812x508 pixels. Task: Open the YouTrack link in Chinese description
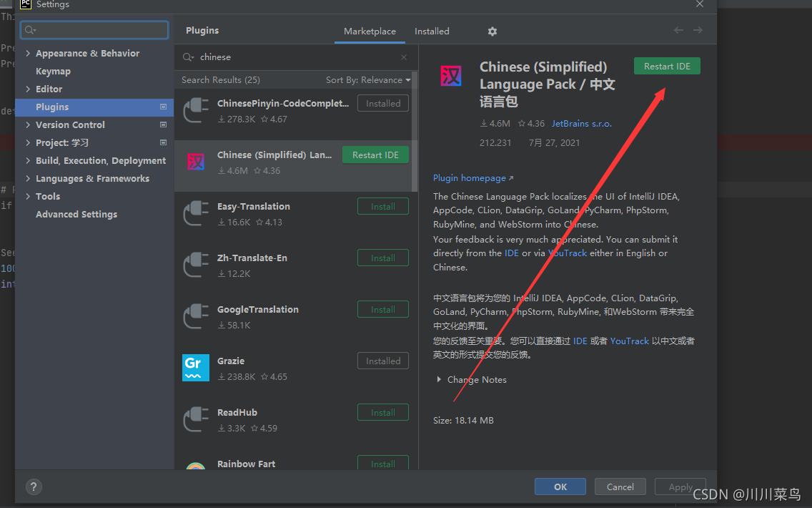click(x=629, y=341)
